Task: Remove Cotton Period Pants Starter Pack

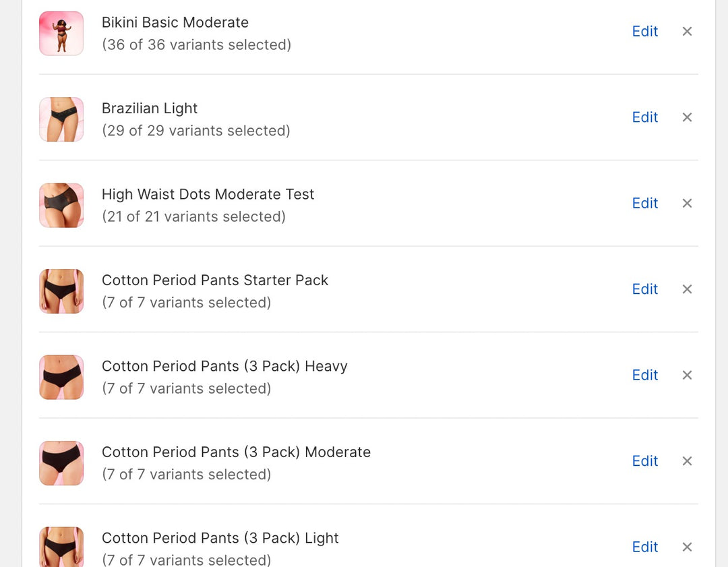Action: [687, 289]
